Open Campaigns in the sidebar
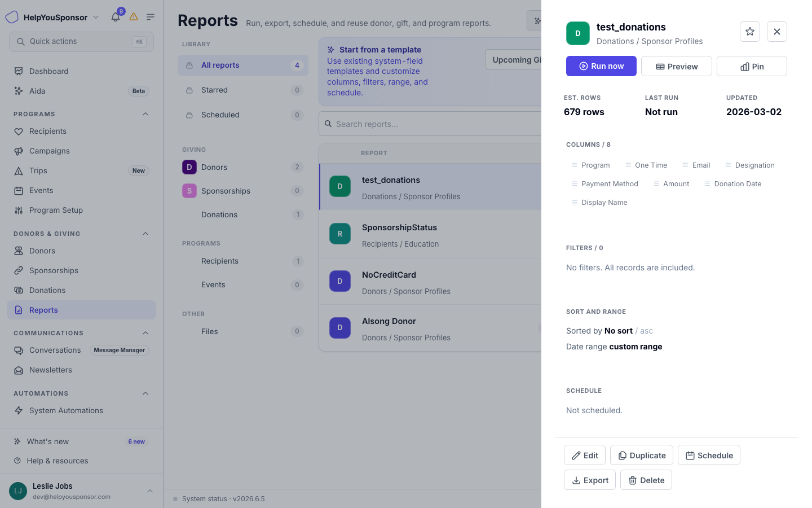The width and height of the screenshot is (812, 508). (x=81, y=151)
